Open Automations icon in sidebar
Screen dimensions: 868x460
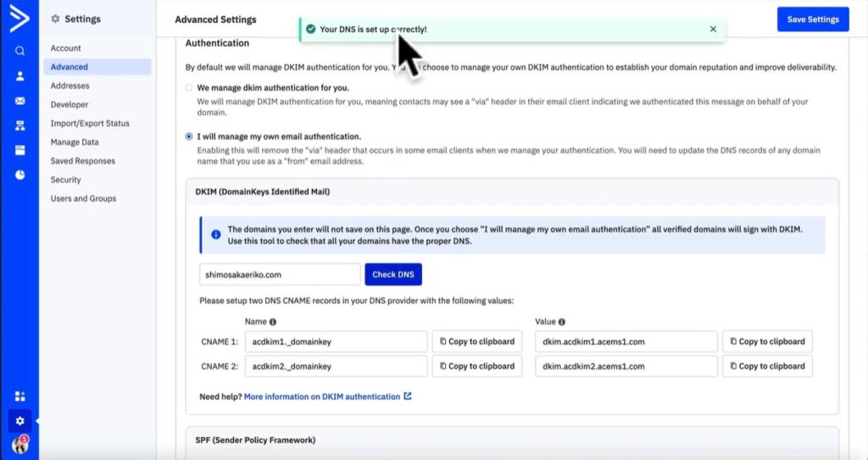coord(19,125)
